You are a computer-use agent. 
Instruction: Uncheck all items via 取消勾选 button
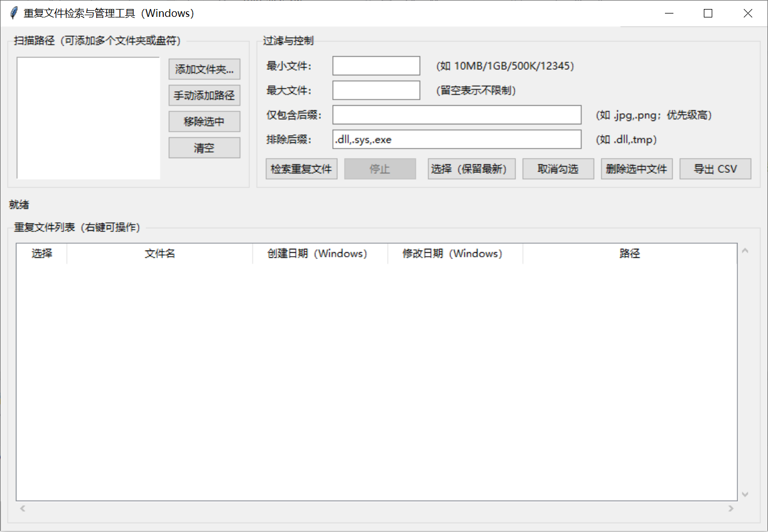[558, 168]
